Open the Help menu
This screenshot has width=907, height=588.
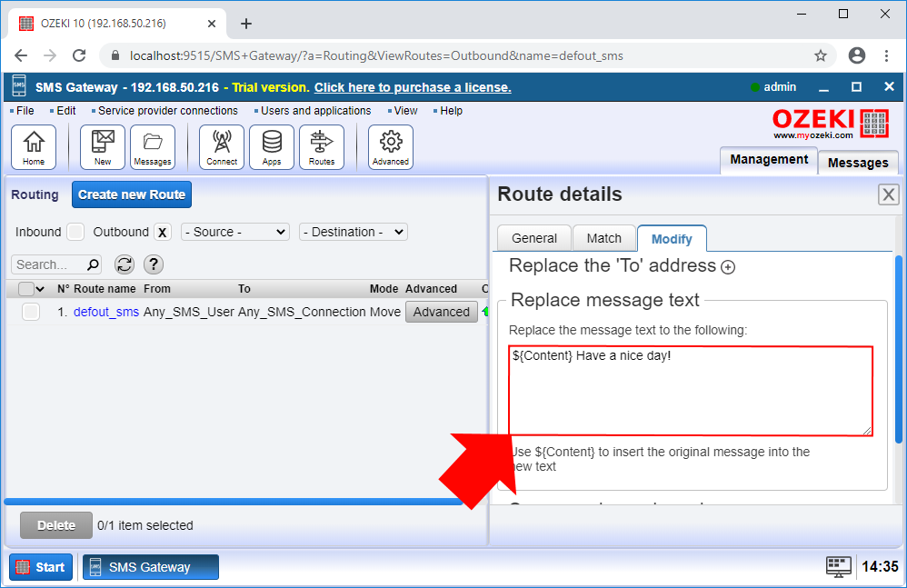click(x=451, y=111)
